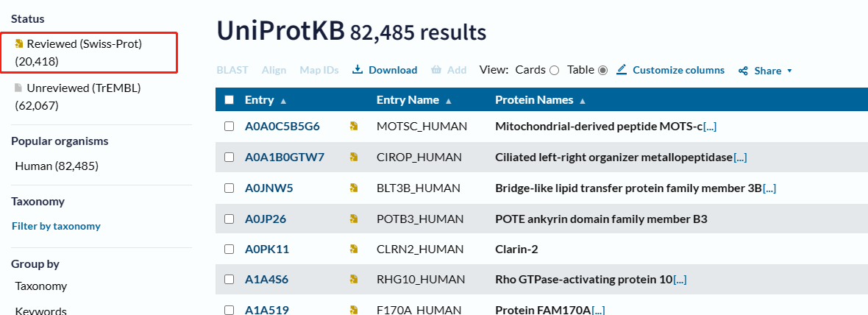This screenshot has height=315, width=868.
Task: Sort by Entry Name column arrow
Action: (x=449, y=101)
